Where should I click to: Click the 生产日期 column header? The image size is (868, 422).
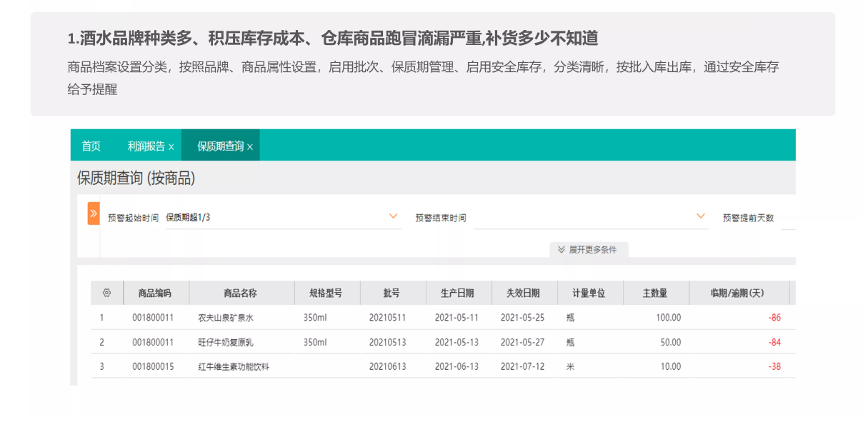tap(458, 293)
